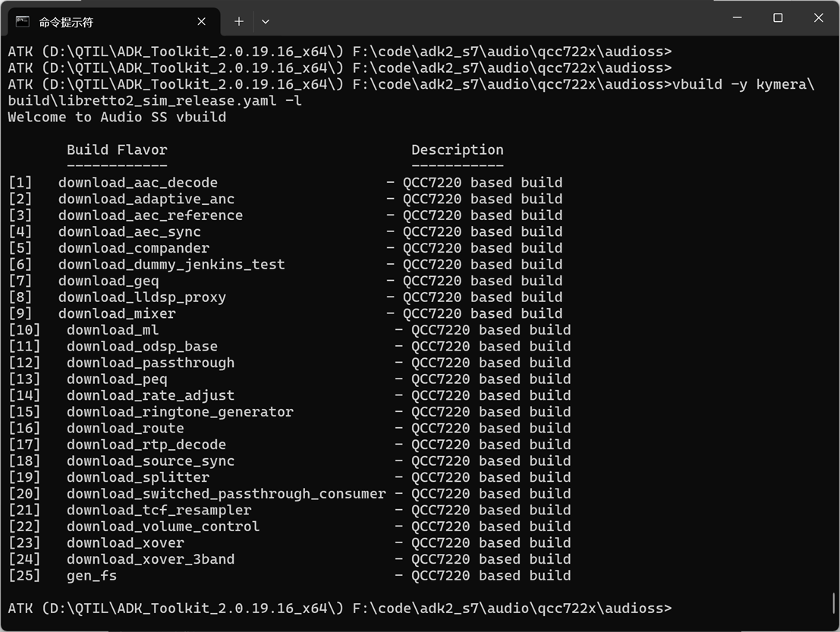Click the [10] download_ml entry
The width and height of the screenshot is (840, 632).
pyautogui.click(x=112, y=330)
